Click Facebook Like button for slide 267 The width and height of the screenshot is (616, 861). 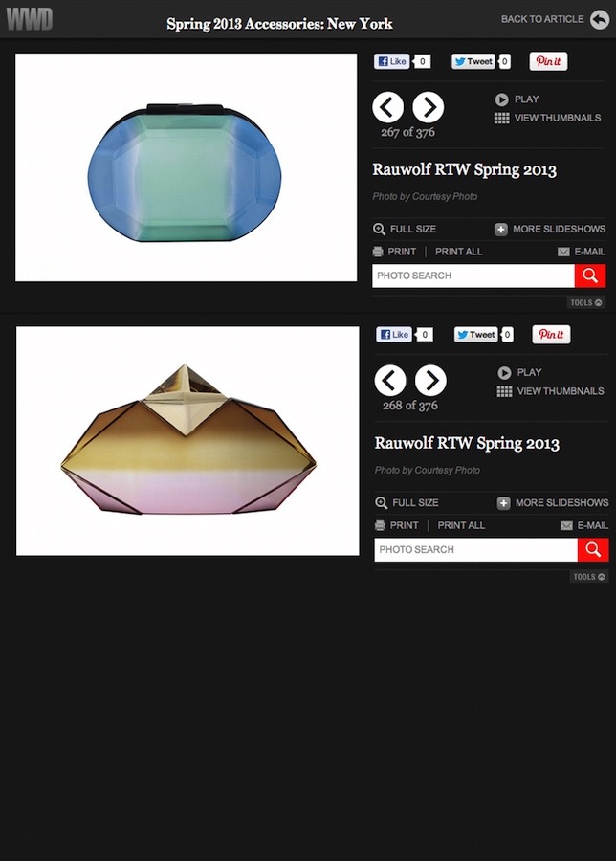[x=391, y=61]
